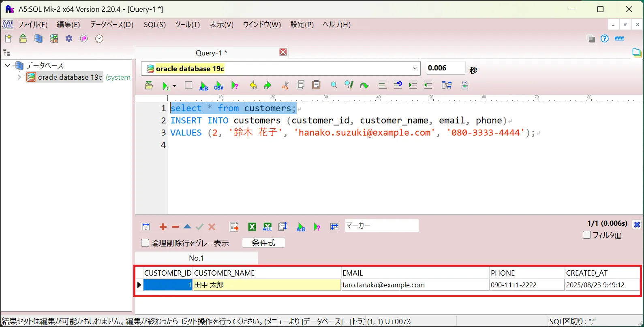Open the 編集(E) menu
The width and height of the screenshot is (644, 327).
coord(68,24)
